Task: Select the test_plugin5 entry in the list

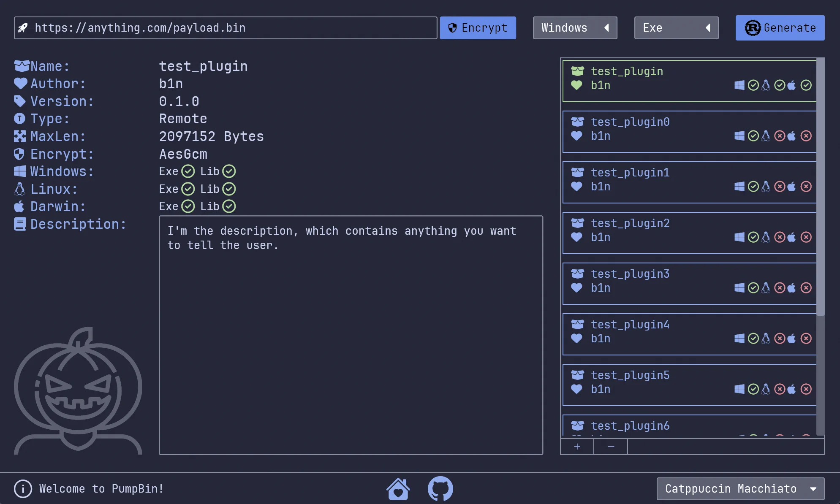Action: pos(690,385)
